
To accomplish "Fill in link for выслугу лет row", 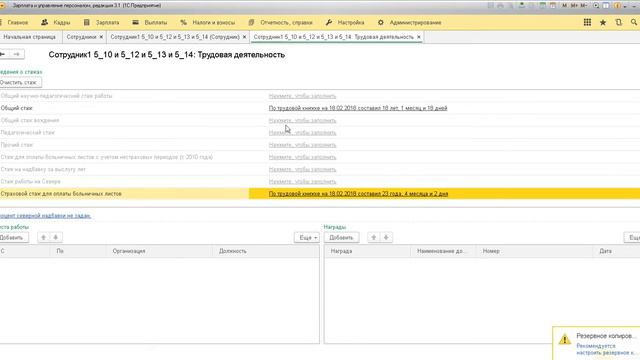I will click(x=302, y=169).
